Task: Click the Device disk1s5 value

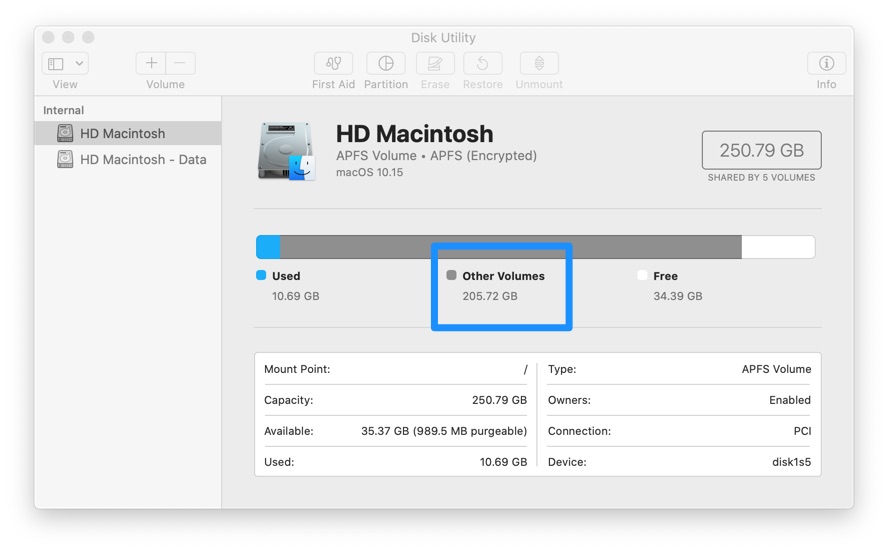Action: 792,462
